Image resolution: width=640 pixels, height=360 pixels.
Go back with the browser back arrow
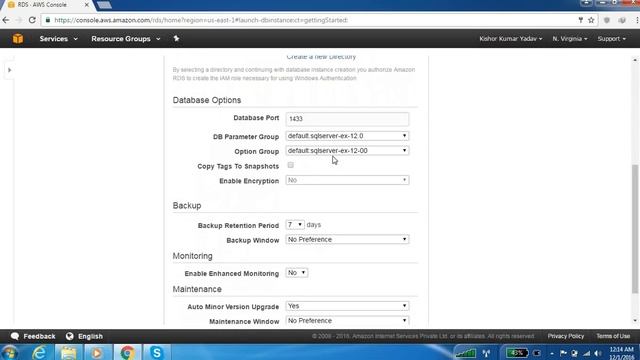[6, 20]
